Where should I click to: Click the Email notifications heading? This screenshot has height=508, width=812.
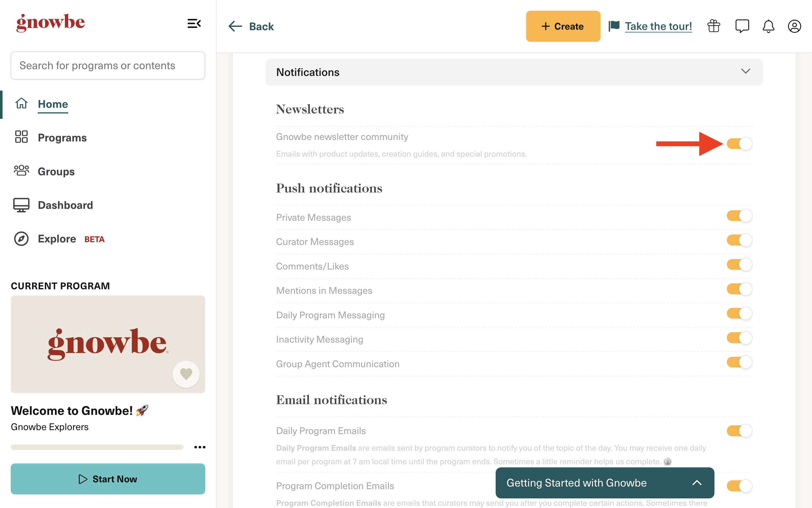331,400
